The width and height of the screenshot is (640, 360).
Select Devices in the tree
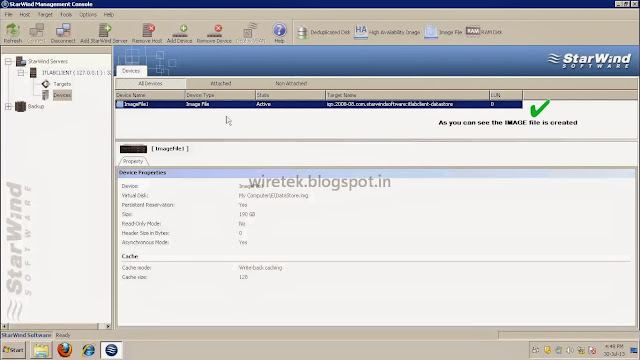(x=62, y=95)
